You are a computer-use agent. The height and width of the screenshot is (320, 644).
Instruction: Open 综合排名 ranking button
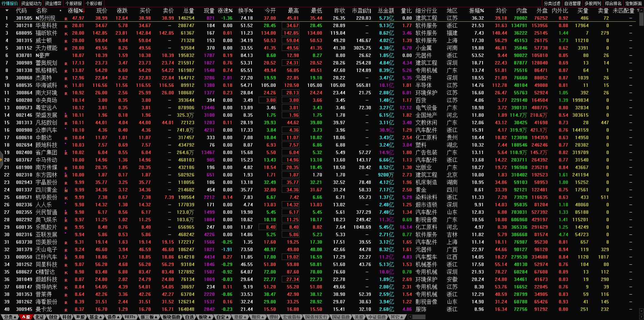point(613,3)
